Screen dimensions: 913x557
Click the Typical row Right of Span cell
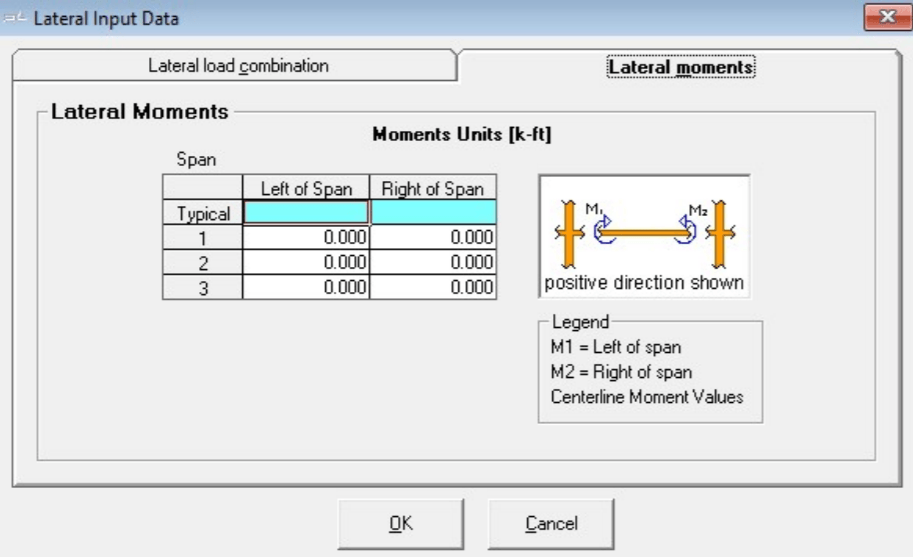pyautogui.click(x=433, y=213)
